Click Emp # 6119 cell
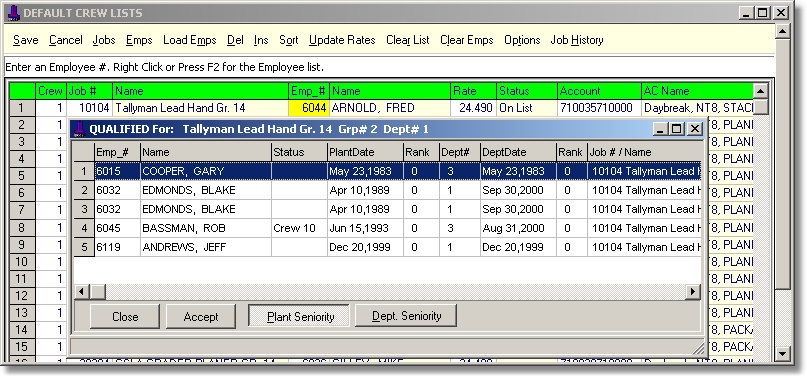The width and height of the screenshot is (807, 378). coord(117,247)
